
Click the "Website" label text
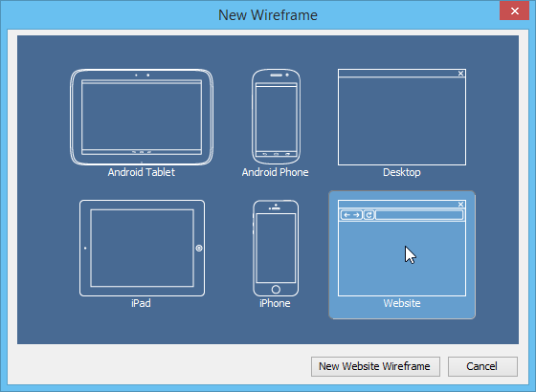402,303
